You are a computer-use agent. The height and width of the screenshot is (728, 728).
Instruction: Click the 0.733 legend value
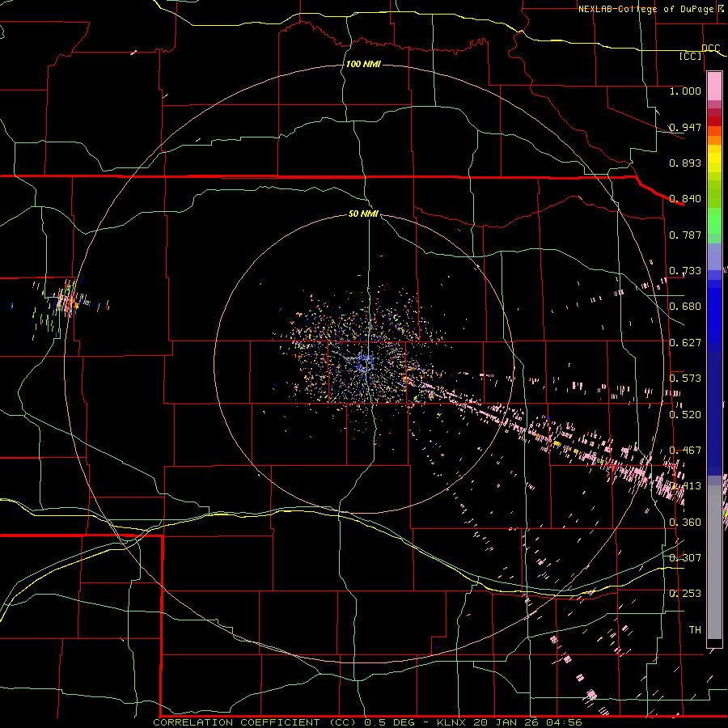[685, 271]
